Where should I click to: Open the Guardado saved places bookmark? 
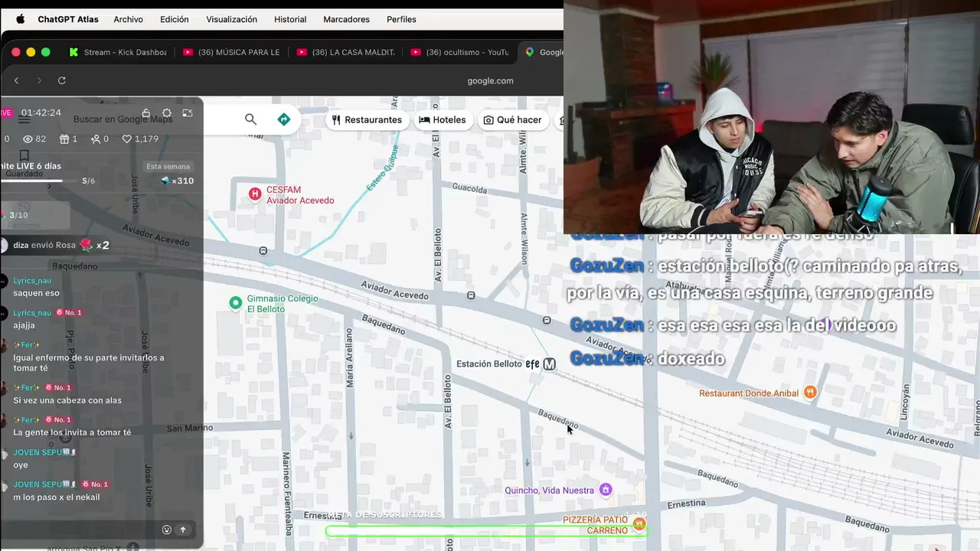pos(24,161)
